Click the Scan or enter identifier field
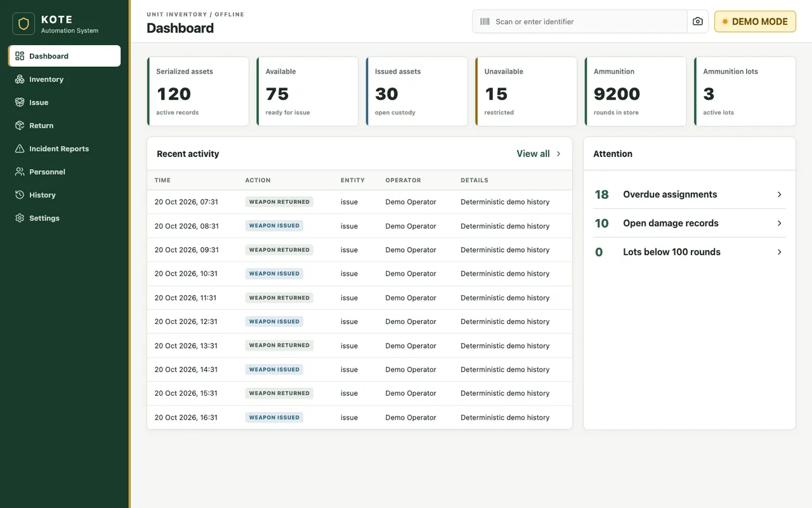 click(x=580, y=22)
